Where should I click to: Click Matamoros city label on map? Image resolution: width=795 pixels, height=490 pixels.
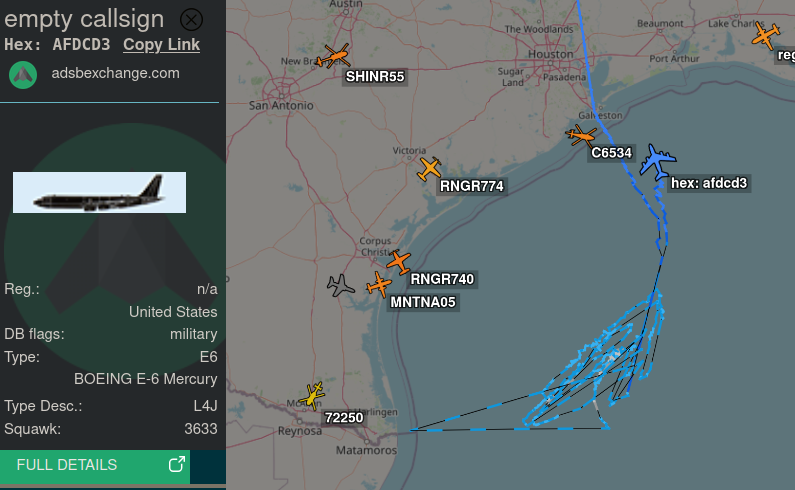(366, 450)
